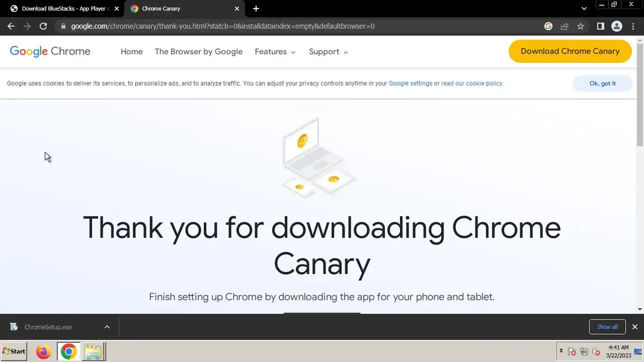Click in the address bar URL field

pos(302,26)
